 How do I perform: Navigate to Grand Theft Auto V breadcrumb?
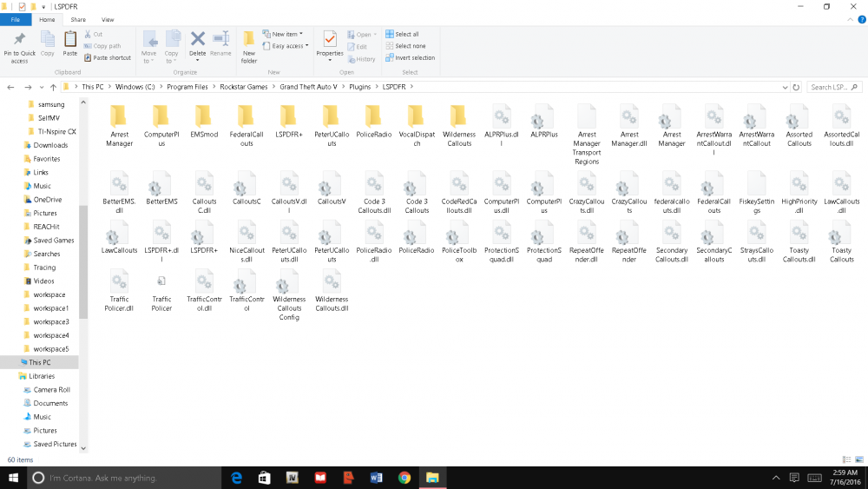[308, 87]
